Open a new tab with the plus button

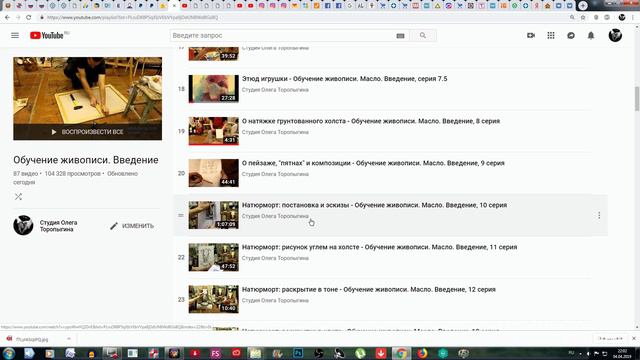[583, 6]
